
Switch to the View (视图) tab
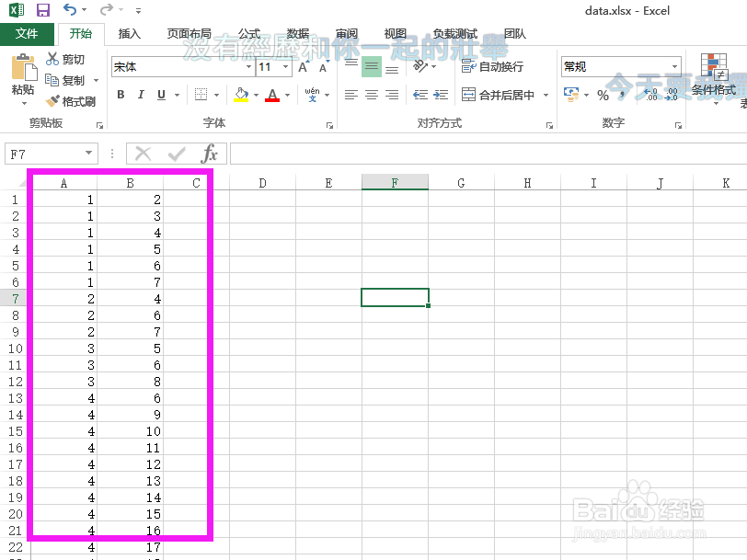pos(396,34)
